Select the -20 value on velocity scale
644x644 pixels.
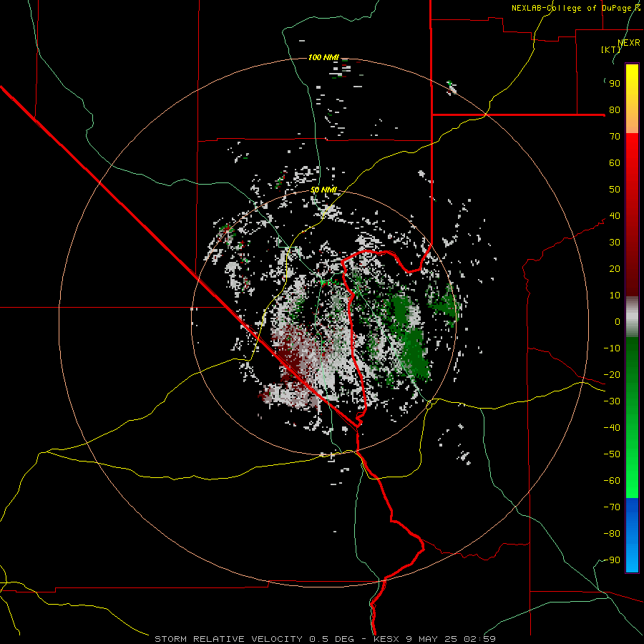[612, 375]
